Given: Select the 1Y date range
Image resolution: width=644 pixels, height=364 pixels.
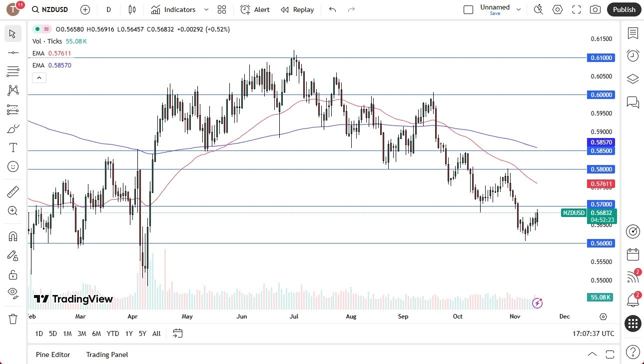Looking at the screenshot, I should click(128, 333).
